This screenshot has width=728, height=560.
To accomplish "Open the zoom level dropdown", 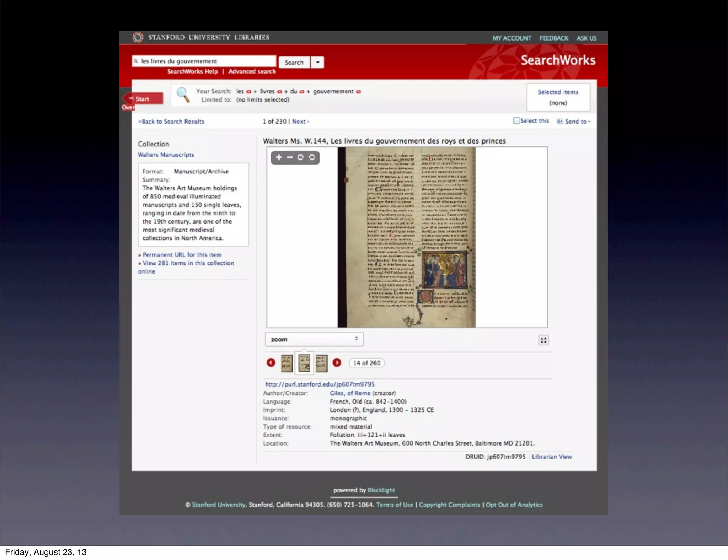I will coord(314,339).
